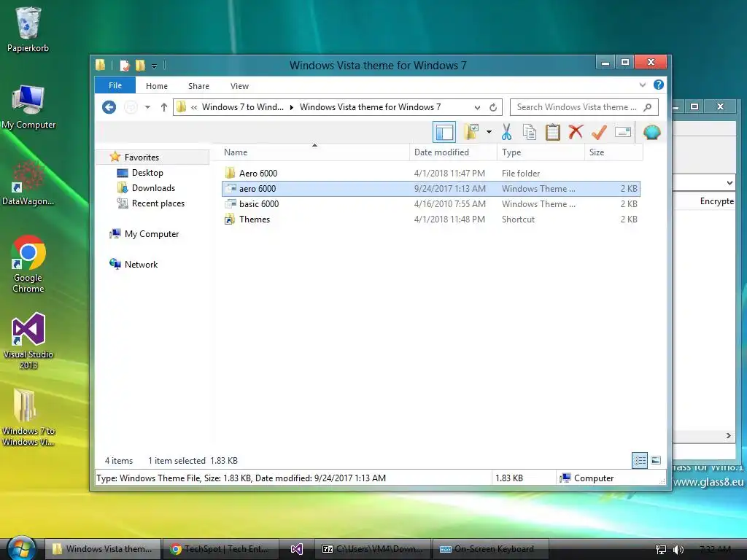Open the Quick Access Toolbar customize dropdown
747x560 pixels.
click(x=155, y=66)
